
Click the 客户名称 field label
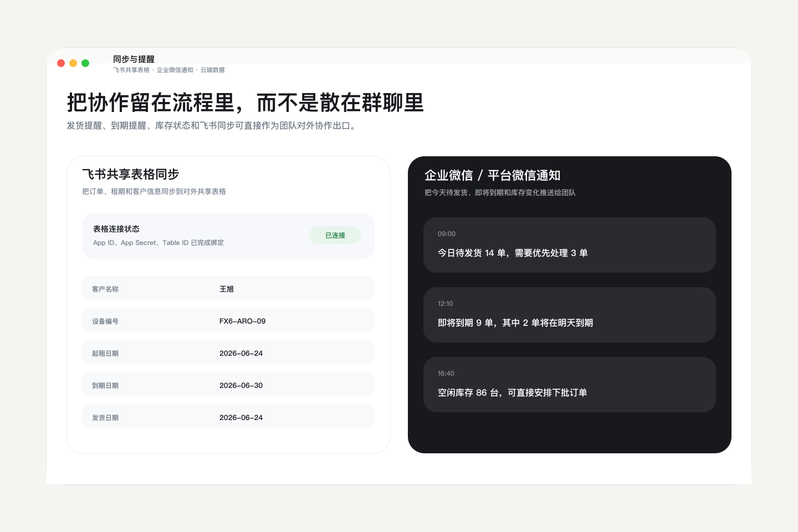(105, 289)
